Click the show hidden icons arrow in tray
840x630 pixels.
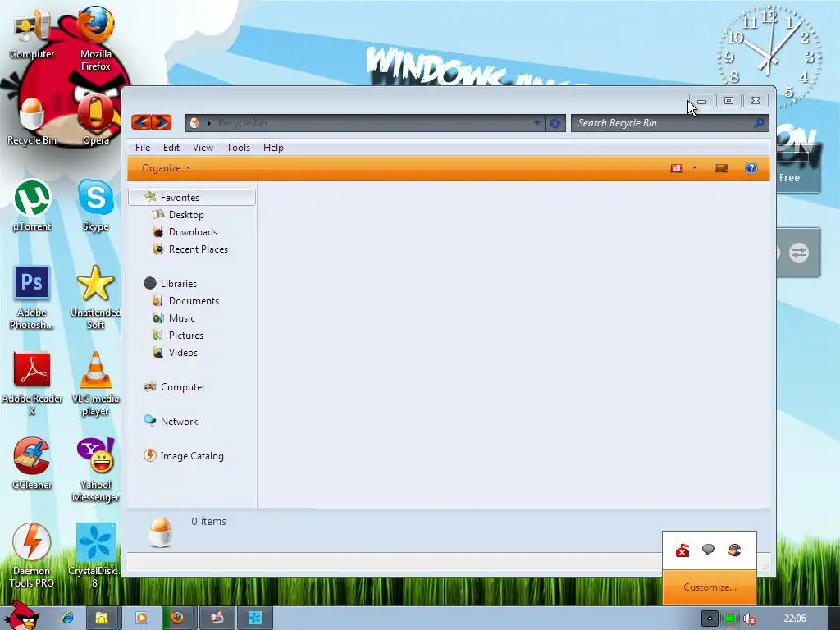710,619
